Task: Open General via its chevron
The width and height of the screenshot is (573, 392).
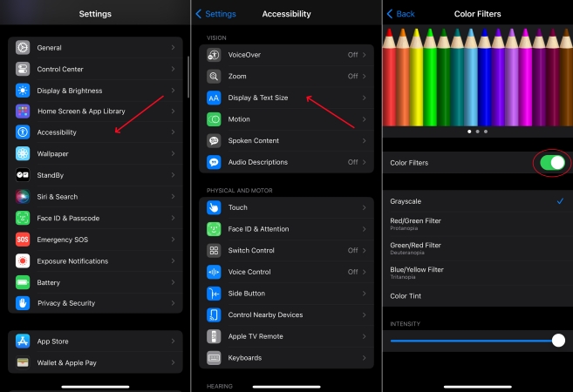Action: tap(174, 47)
